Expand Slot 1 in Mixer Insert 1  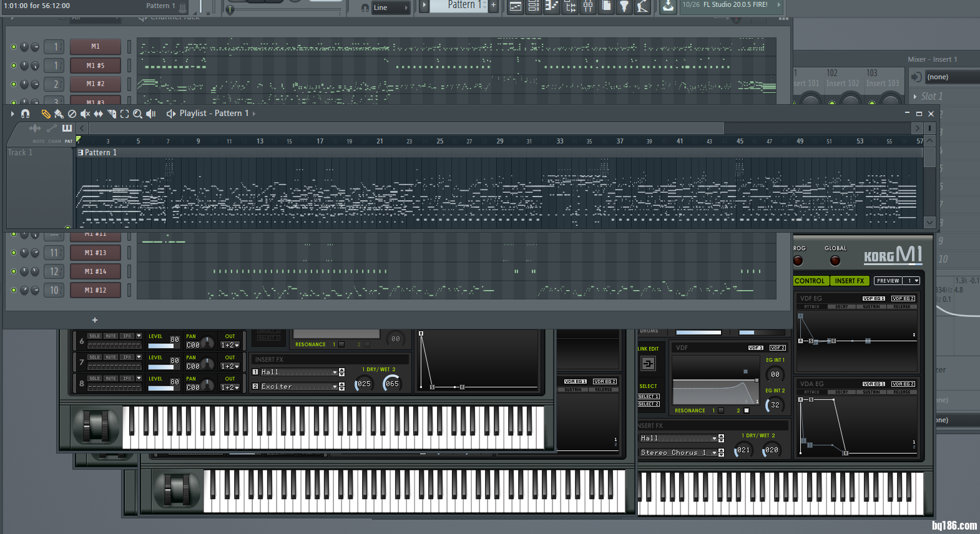pyautogui.click(x=915, y=97)
